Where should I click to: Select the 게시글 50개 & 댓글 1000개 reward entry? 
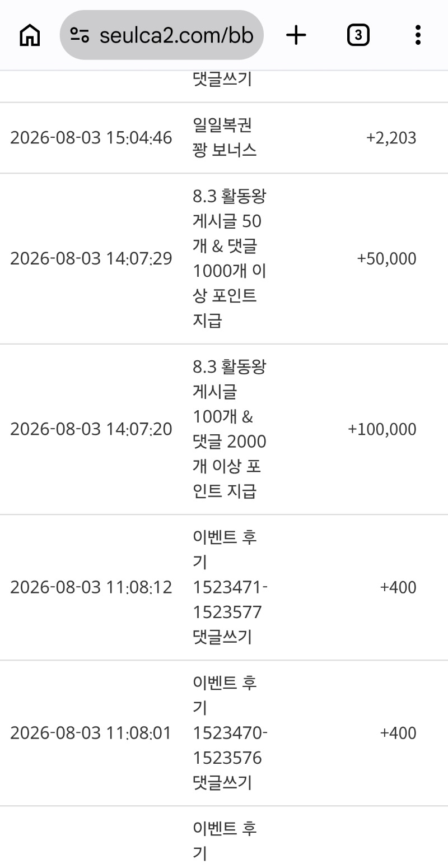coord(230,259)
